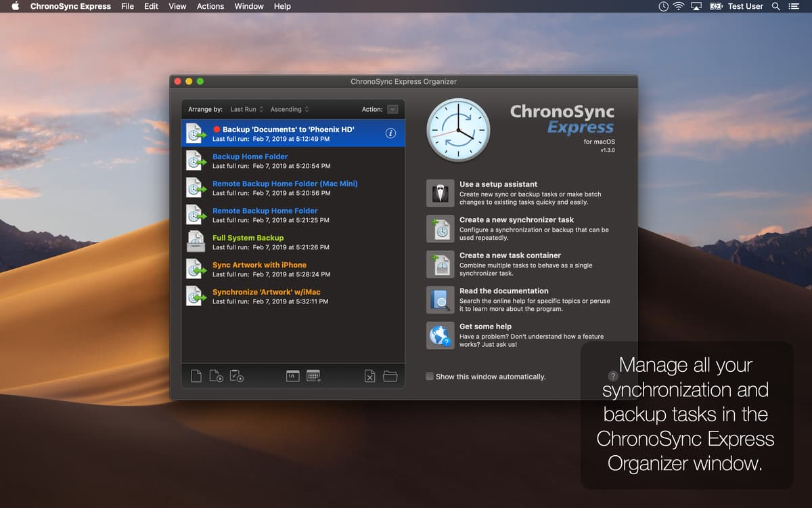Enable Show this window automatically
Image resolution: width=812 pixels, height=508 pixels.
click(429, 377)
